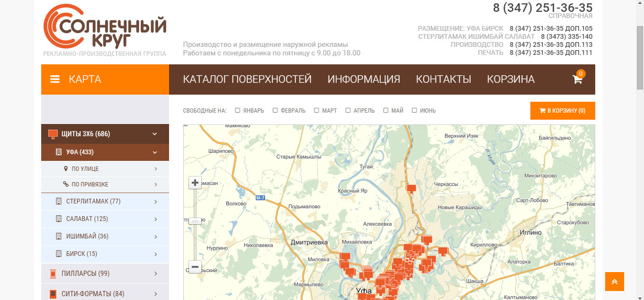The image size is (644, 300).
Task: Expand the ПИЛЛАРСЫ (99) arrow
Action: (156, 274)
